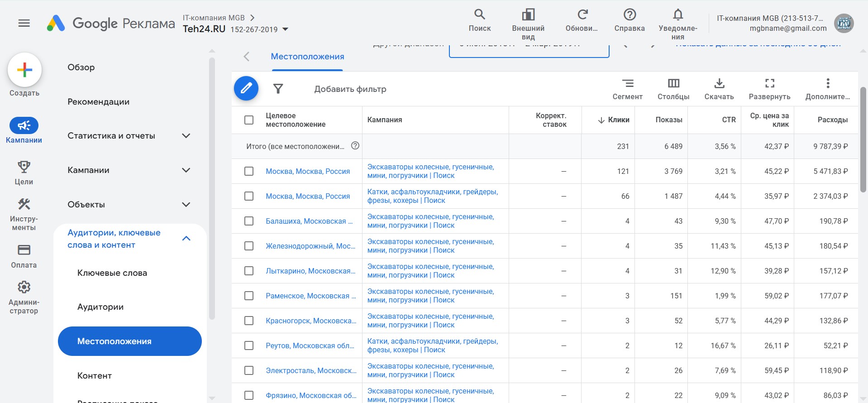Click help icon beside Итого row
868x403 pixels.
click(355, 146)
